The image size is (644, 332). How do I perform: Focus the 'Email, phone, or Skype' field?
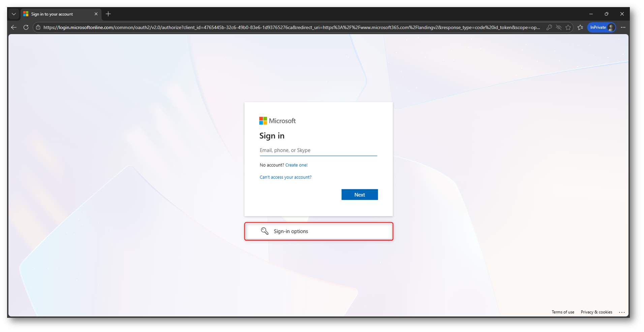point(318,150)
